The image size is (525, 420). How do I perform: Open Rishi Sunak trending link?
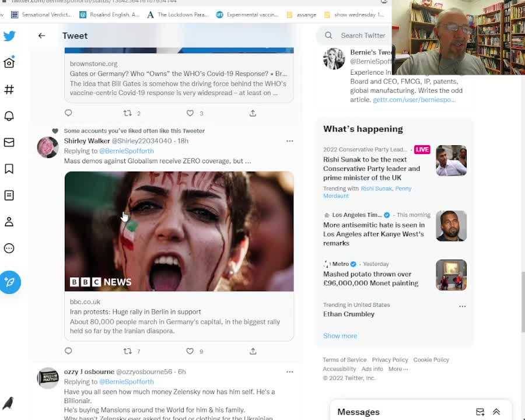376,188
